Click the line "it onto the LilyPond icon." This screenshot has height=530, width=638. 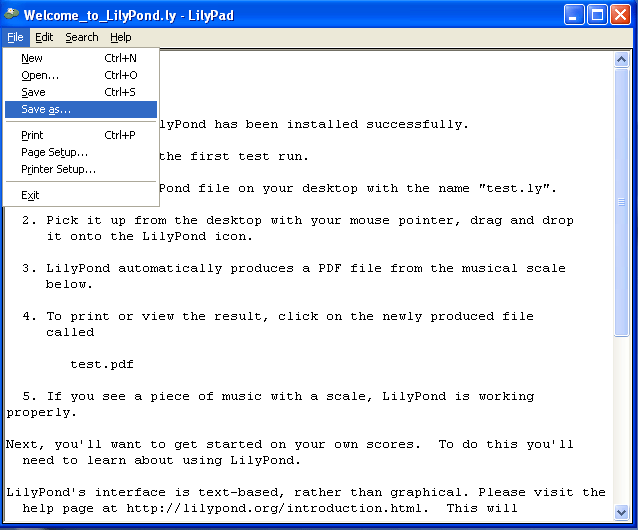point(149,236)
